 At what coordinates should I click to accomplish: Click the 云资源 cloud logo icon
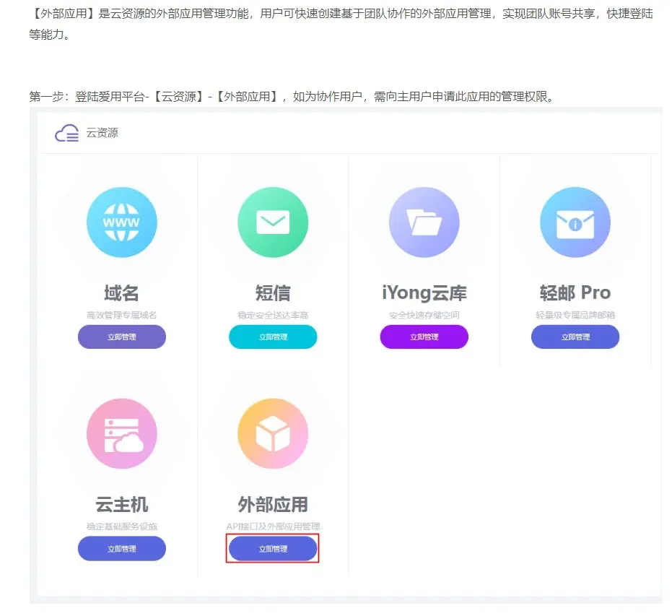click(67, 133)
